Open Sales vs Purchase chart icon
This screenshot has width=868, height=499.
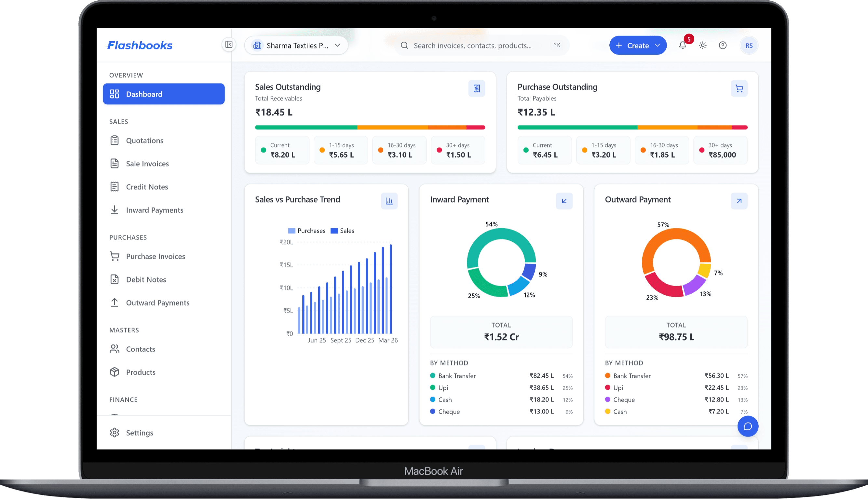[x=389, y=201]
